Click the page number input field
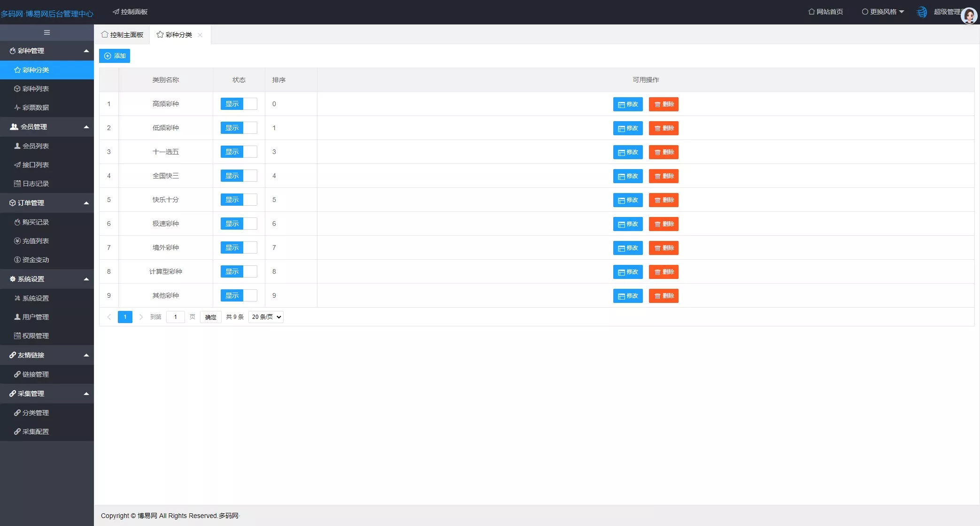Viewport: 980px width, 526px height. pyautogui.click(x=176, y=317)
